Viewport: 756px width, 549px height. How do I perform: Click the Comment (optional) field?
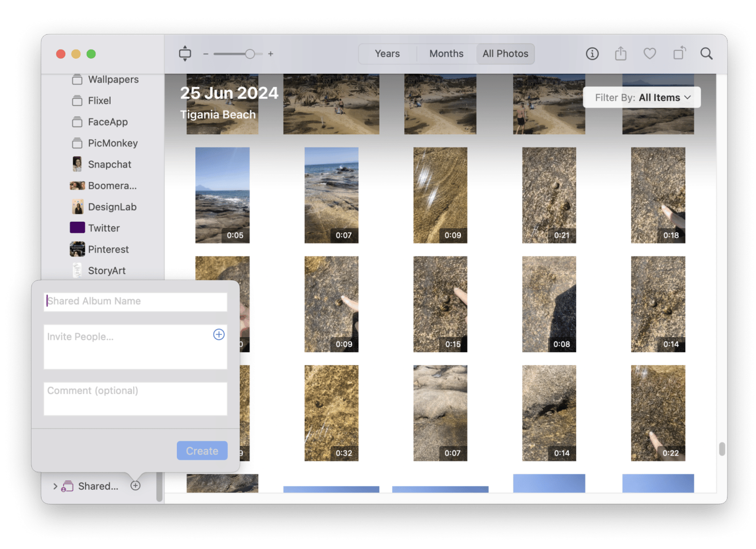click(135, 399)
